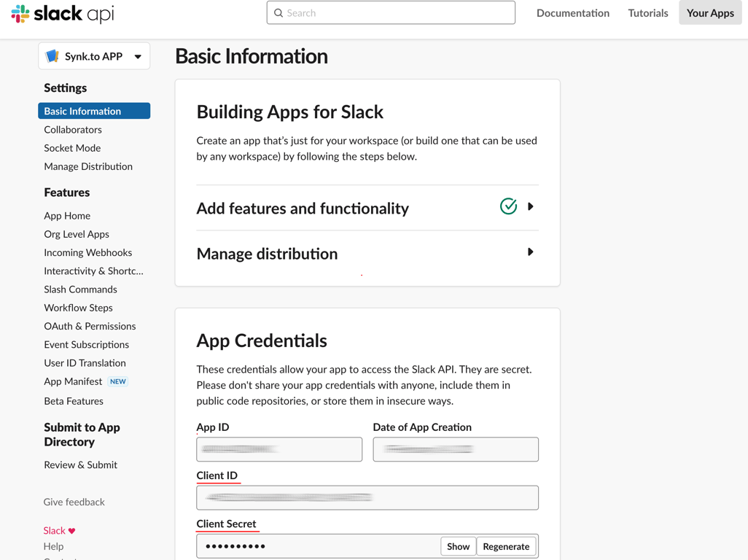Viewport: 748px width, 560px height.
Task: Regenerate the Client Secret
Action: pyautogui.click(x=506, y=546)
